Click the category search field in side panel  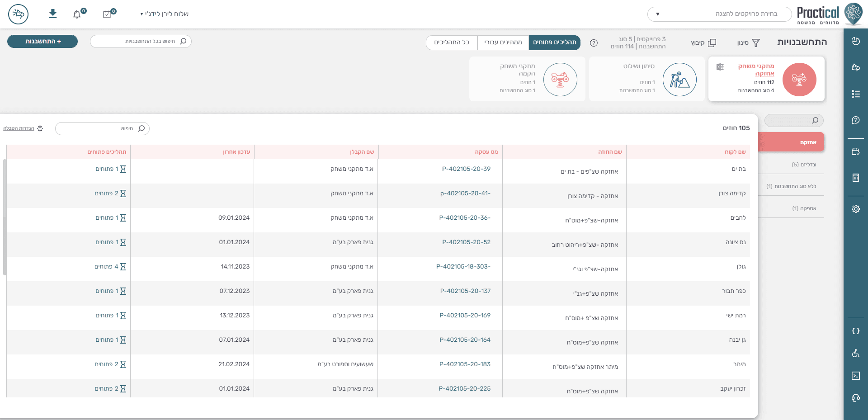794,120
